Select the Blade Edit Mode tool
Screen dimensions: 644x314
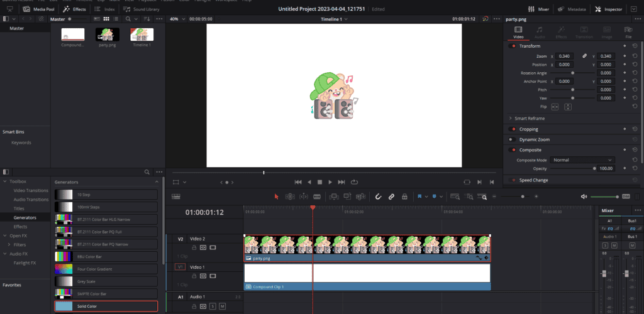click(317, 197)
